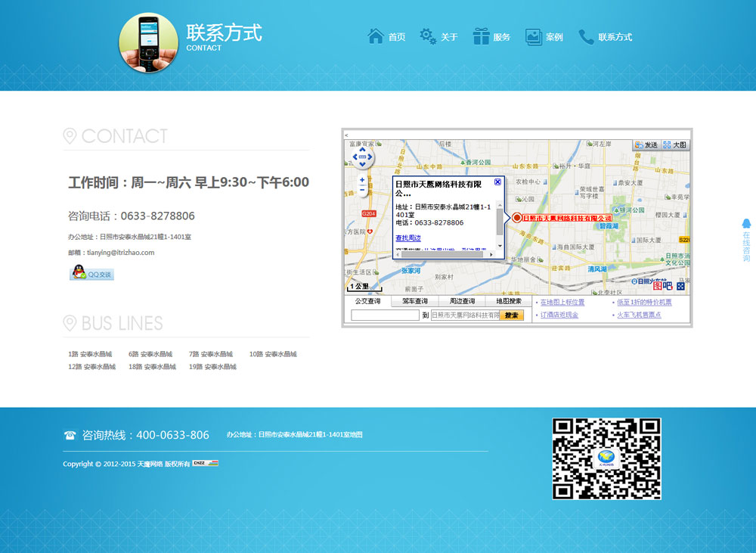Click the QR code image in footer
Viewport: 756px width, 553px height.
click(x=606, y=458)
